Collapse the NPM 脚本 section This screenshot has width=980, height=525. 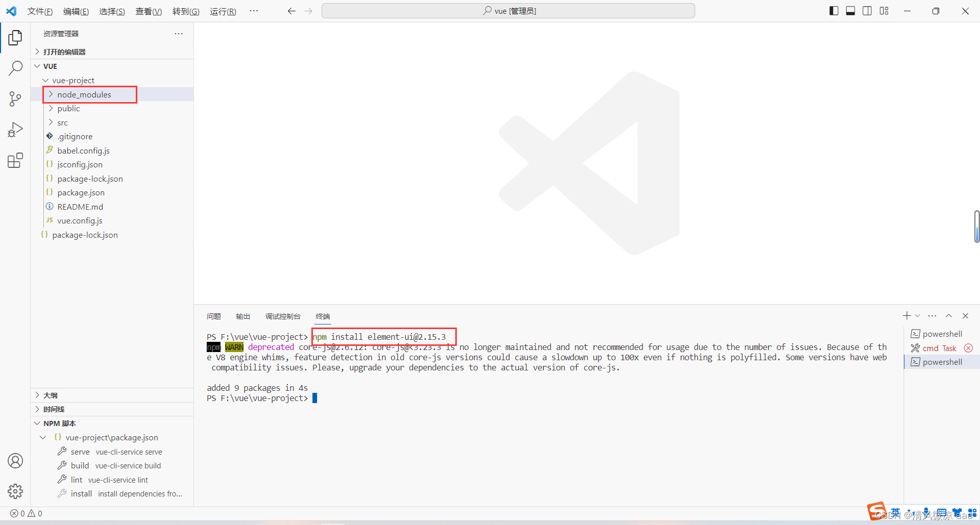112,423
